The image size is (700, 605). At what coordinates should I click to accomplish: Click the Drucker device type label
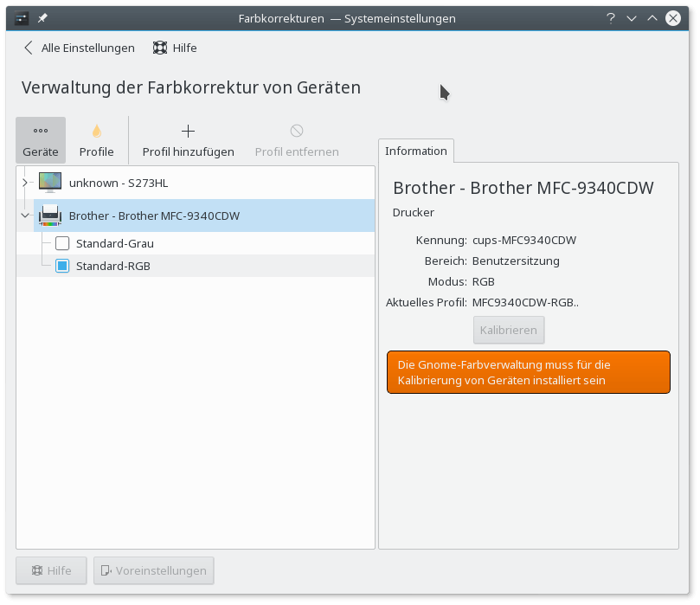click(x=414, y=213)
